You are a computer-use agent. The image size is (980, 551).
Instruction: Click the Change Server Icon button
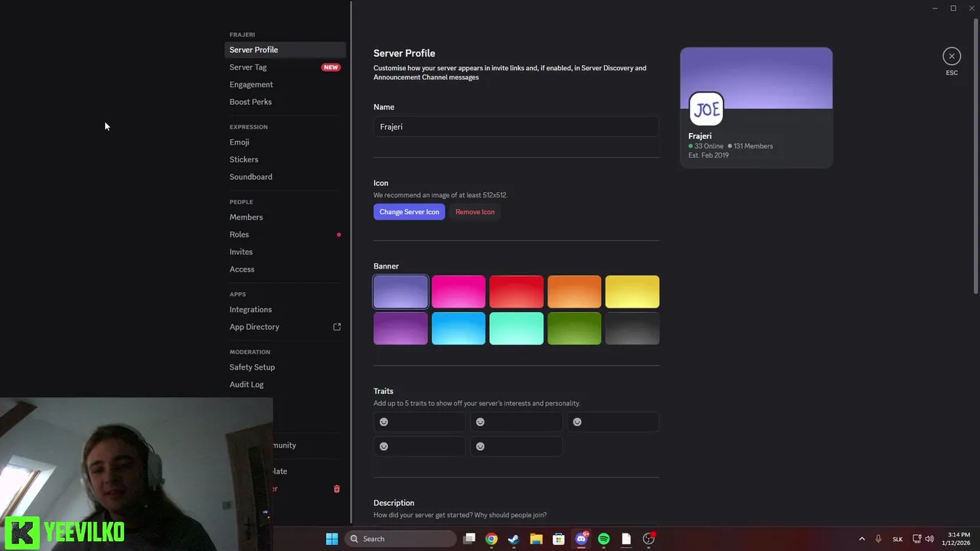click(409, 212)
